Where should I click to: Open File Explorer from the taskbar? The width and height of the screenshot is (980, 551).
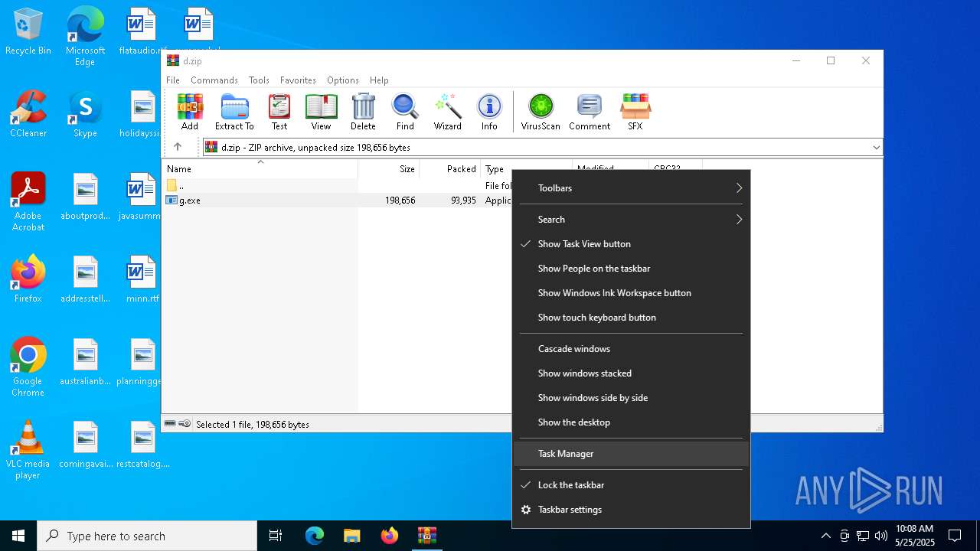tap(352, 536)
